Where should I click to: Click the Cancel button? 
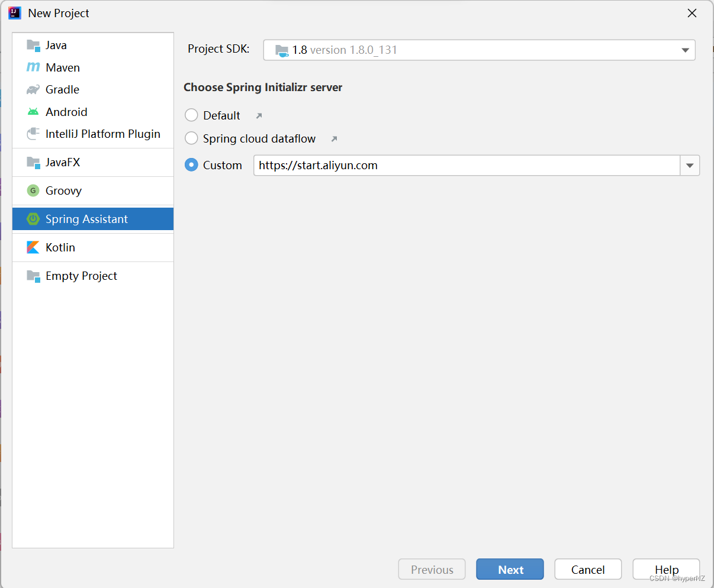click(588, 569)
